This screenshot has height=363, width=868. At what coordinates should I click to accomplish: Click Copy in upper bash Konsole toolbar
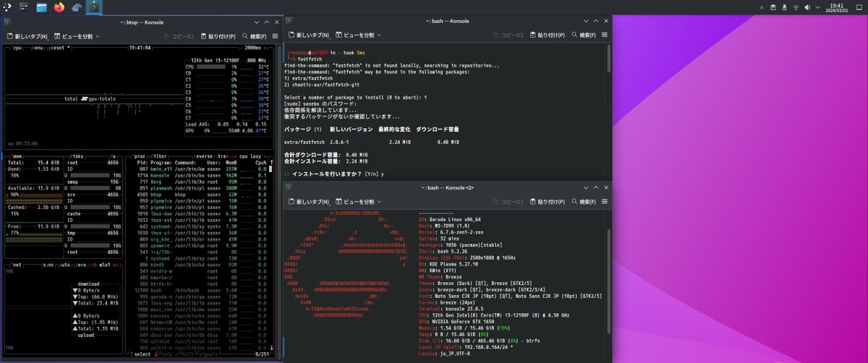508,35
